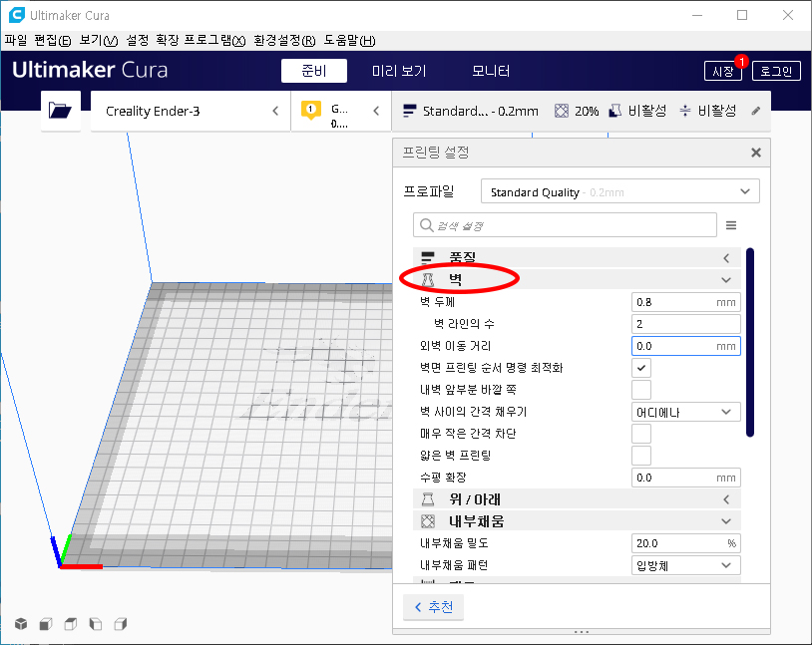Click the adhesion 비활성 summary icon
The height and width of the screenshot is (645, 812).
(x=685, y=111)
